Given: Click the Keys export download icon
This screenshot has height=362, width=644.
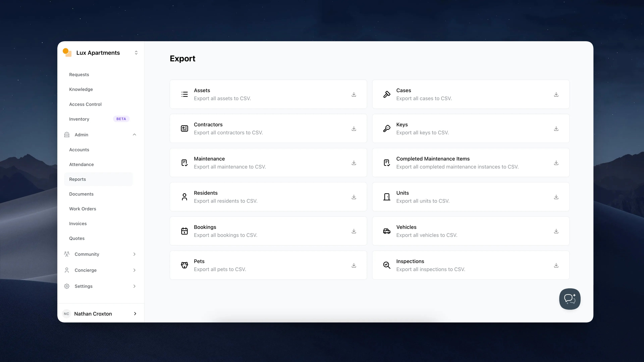Looking at the screenshot, I should [556, 129].
